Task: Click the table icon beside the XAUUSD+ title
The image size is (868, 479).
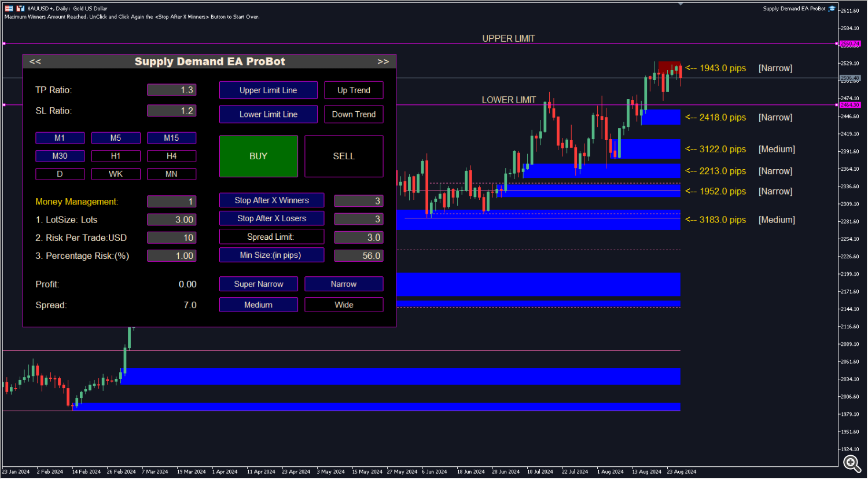Action: 9,9
